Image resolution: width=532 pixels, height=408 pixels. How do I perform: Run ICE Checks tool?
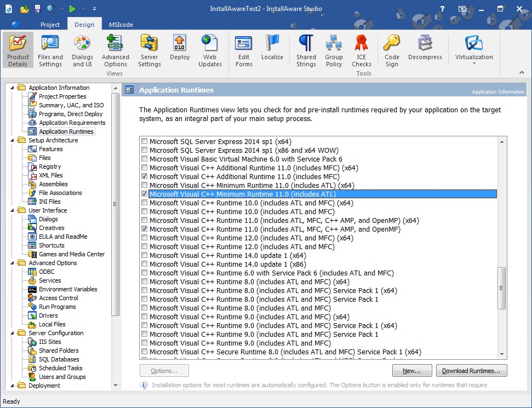[x=362, y=50]
